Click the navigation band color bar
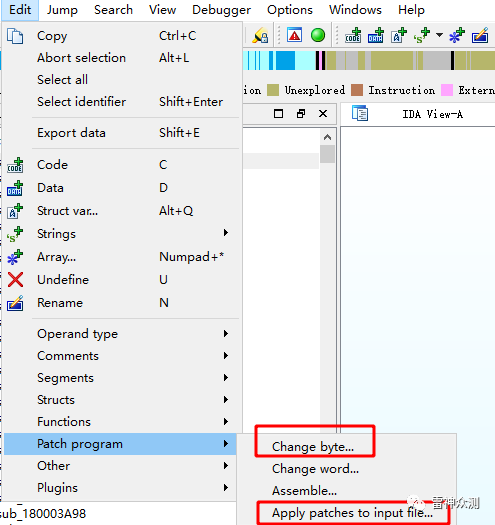The height and width of the screenshot is (525, 495). pos(369,60)
